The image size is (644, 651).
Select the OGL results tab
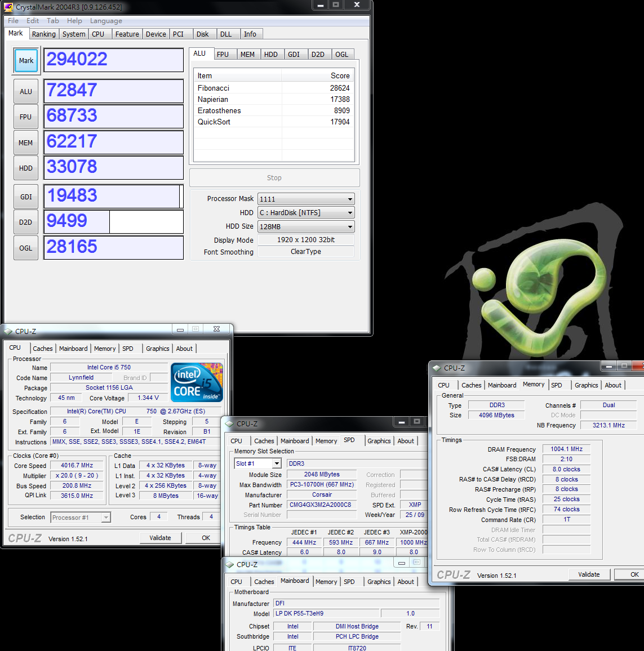[x=341, y=55]
